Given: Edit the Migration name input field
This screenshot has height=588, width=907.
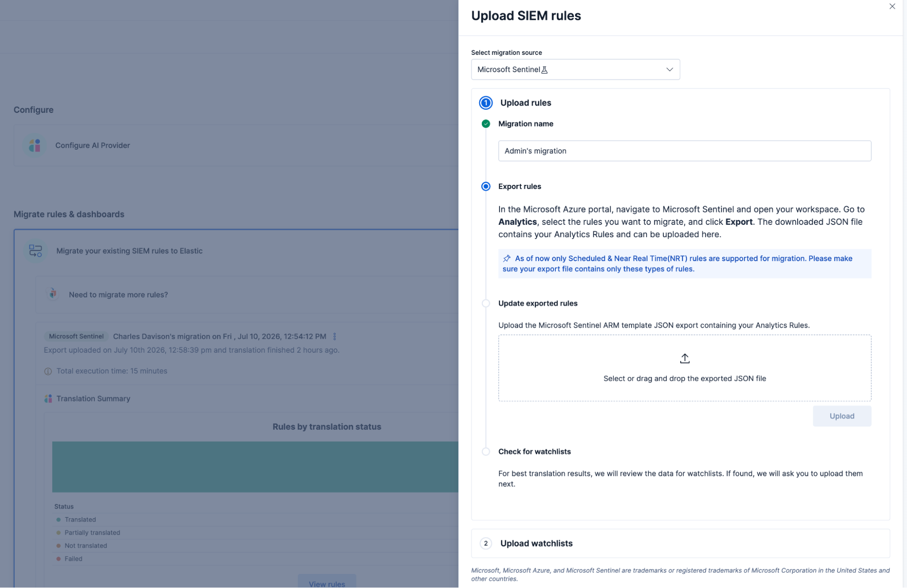Looking at the screenshot, I should [684, 151].
